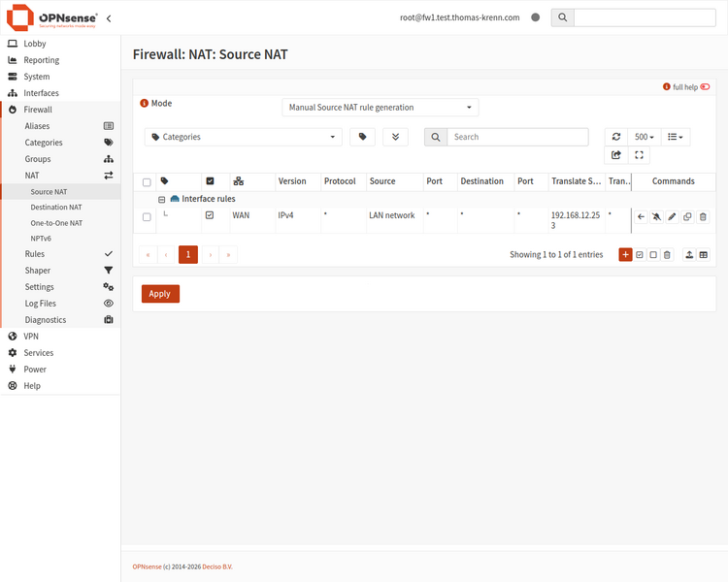Viewport: 728px width, 582px height.
Task: Tick the select-all header checkbox
Action: 147,182
